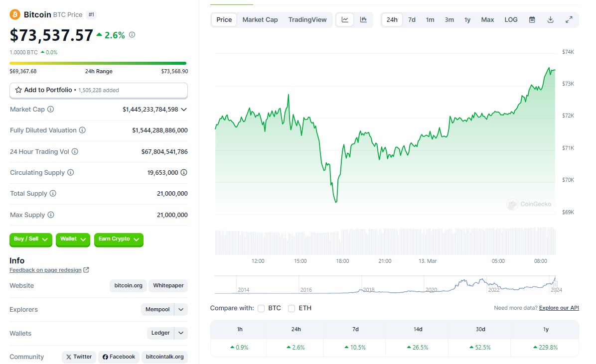Click the download chart data icon
Image resolution: width=596 pixels, height=364 pixels.
[x=550, y=20]
